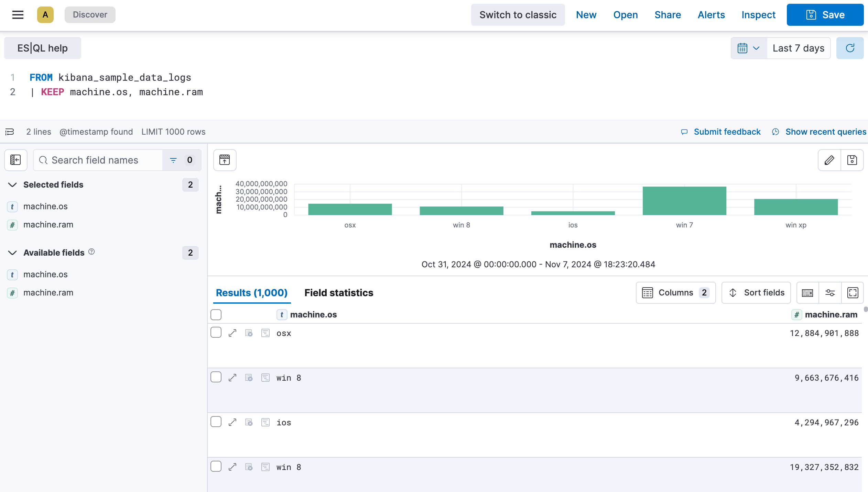Image resolution: width=868 pixels, height=492 pixels.
Task: Open the Alerts menu in the top bar
Action: [711, 15]
